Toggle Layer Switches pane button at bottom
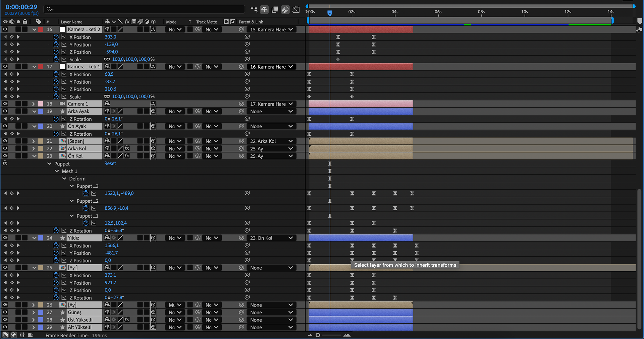Image resolution: width=644 pixels, height=339 pixels. tap(5, 335)
